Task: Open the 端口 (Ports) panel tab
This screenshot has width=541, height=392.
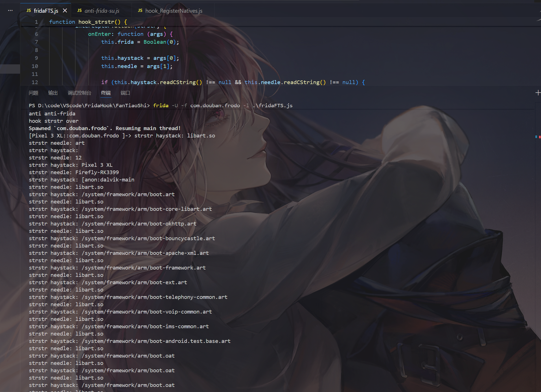Action: tap(125, 93)
